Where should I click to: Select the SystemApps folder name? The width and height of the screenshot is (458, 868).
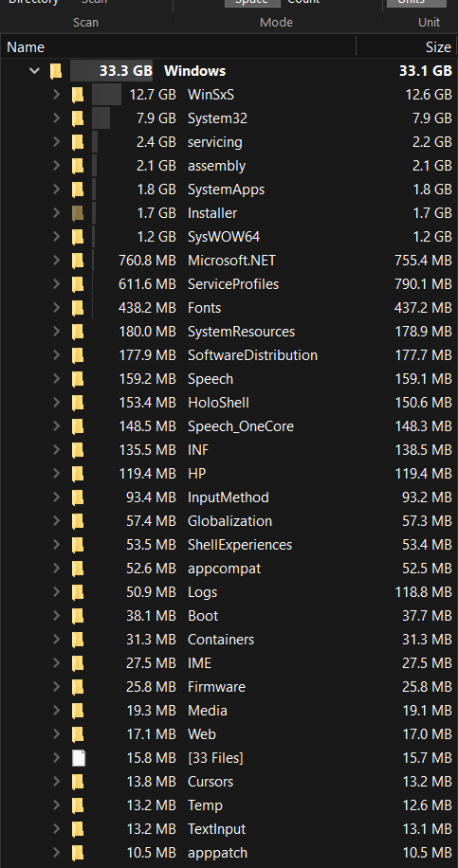coord(226,190)
